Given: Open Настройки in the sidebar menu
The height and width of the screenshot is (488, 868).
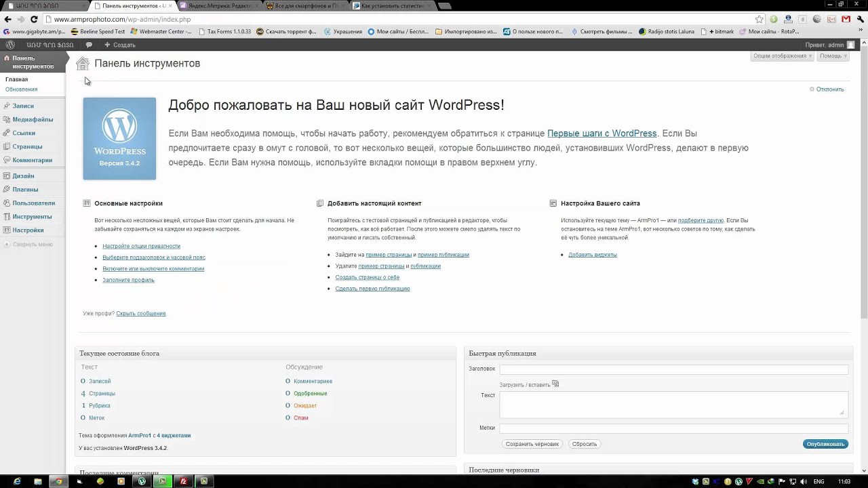Looking at the screenshot, I should coord(28,230).
